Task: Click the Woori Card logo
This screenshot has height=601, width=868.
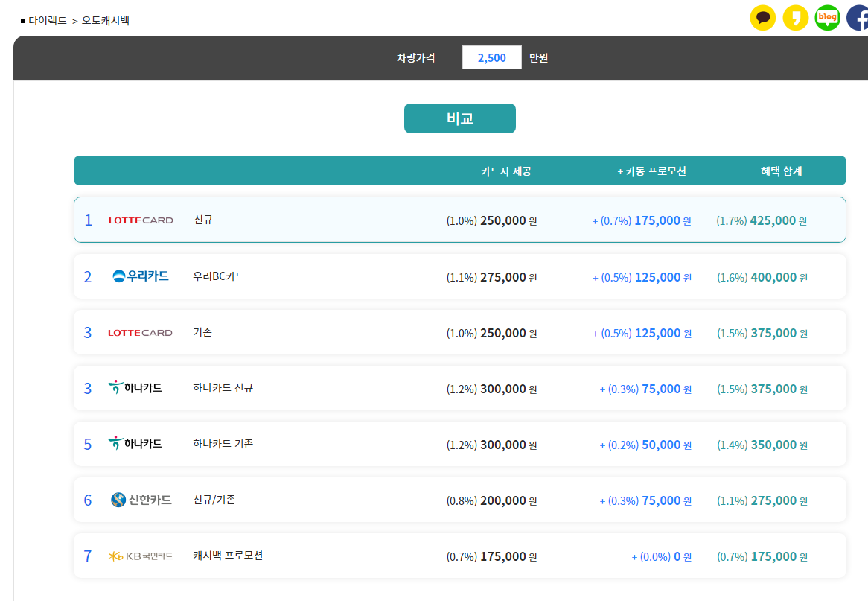Action: 141,276
